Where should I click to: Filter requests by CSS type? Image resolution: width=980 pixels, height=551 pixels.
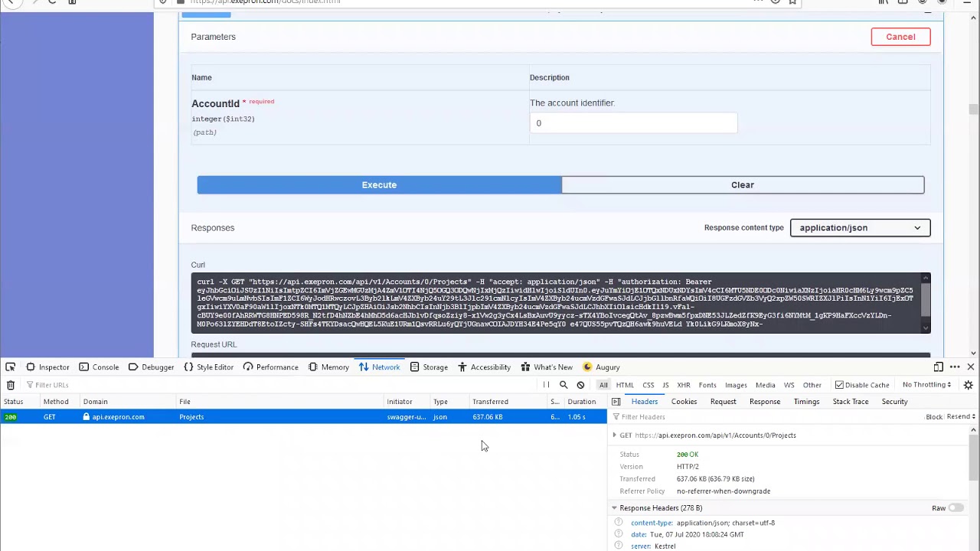click(x=648, y=385)
